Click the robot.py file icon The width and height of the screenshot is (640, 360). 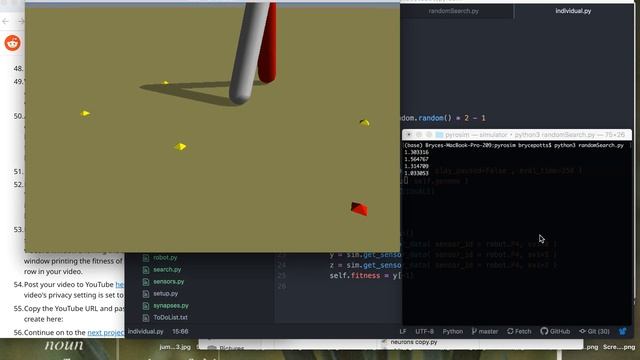pyautogui.click(x=146, y=258)
